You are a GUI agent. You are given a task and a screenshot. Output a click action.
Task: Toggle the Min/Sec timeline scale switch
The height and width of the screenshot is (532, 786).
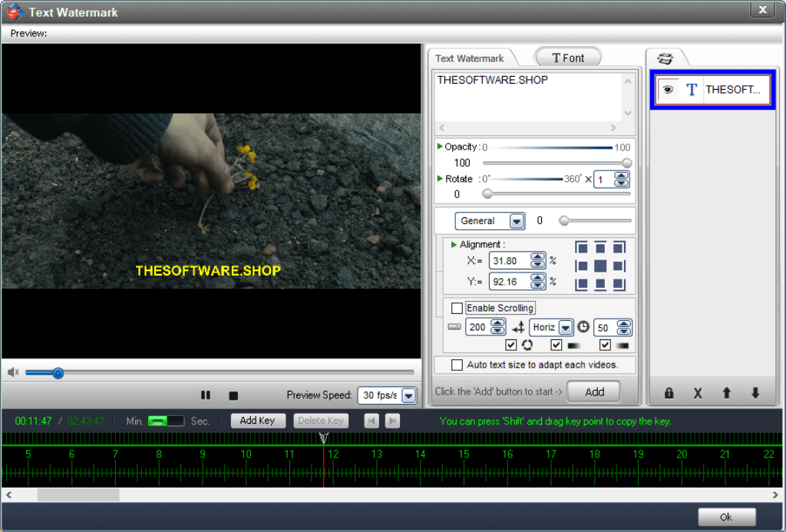coord(166,421)
